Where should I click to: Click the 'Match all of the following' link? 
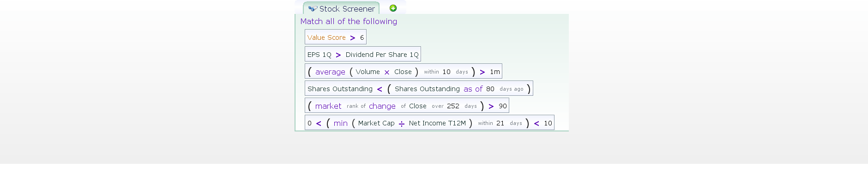pos(349,21)
